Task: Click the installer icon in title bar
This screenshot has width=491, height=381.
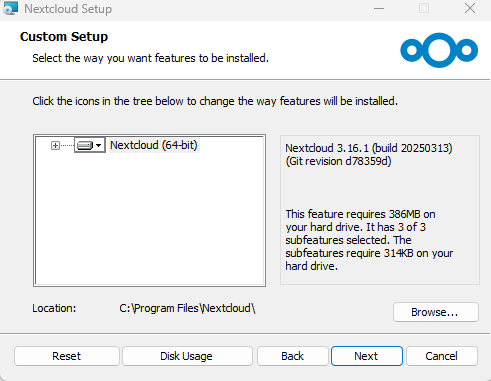Action: (10, 8)
